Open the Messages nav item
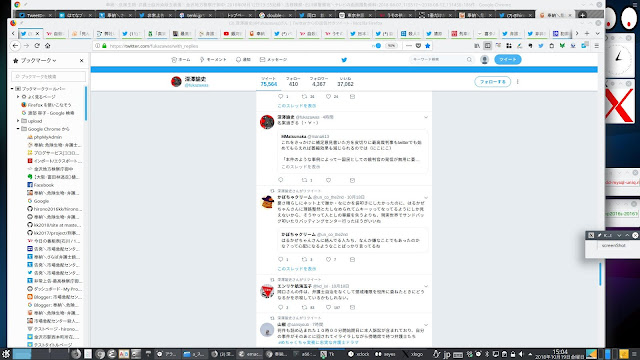This screenshot has height=360, width=640. point(273,60)
